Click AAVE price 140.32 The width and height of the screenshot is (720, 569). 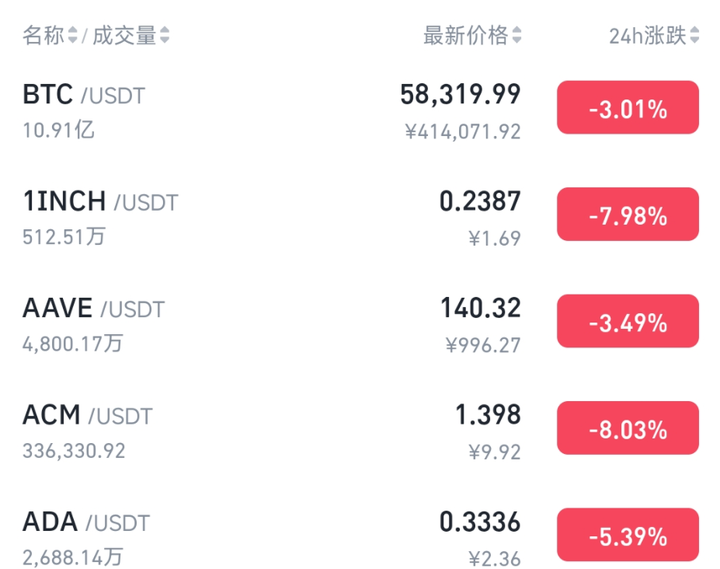(x=480, y=308)
